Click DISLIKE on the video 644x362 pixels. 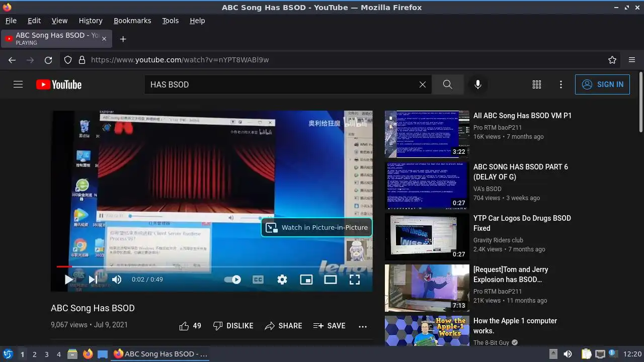click(233, 326)
